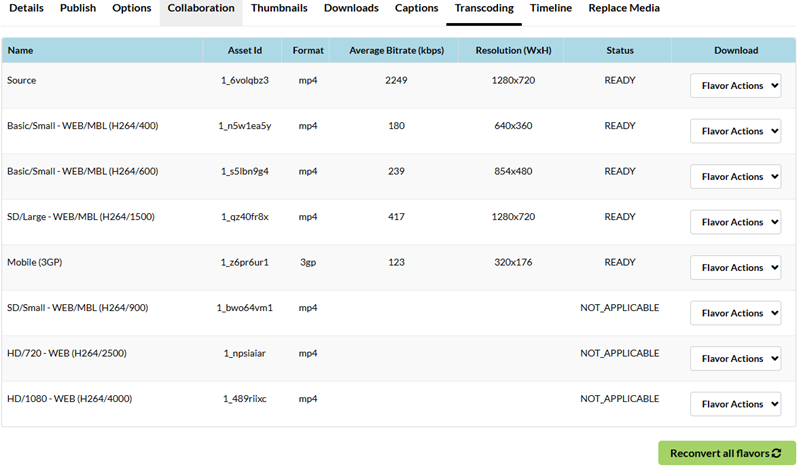Image resolution: width=801 pixels, height=476 pixels.
Task: Select asset id 1_npsiaiar
Action: click(x=245, y=353)
